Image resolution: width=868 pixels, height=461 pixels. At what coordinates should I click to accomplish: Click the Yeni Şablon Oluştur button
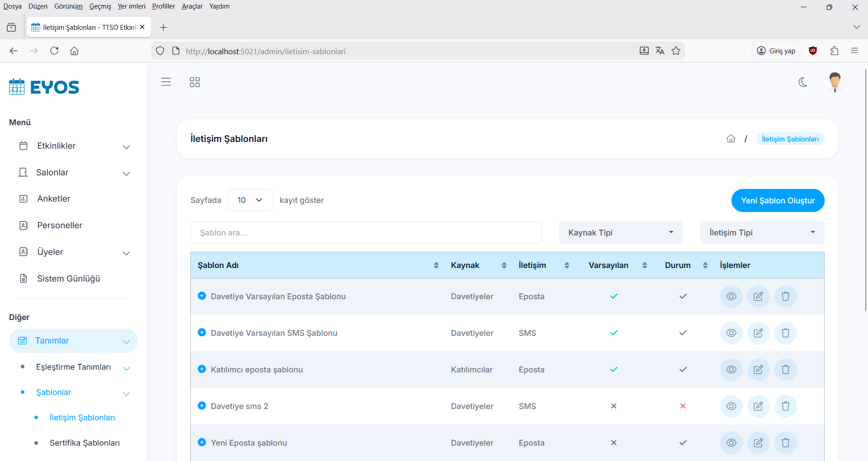click(778, 200)
